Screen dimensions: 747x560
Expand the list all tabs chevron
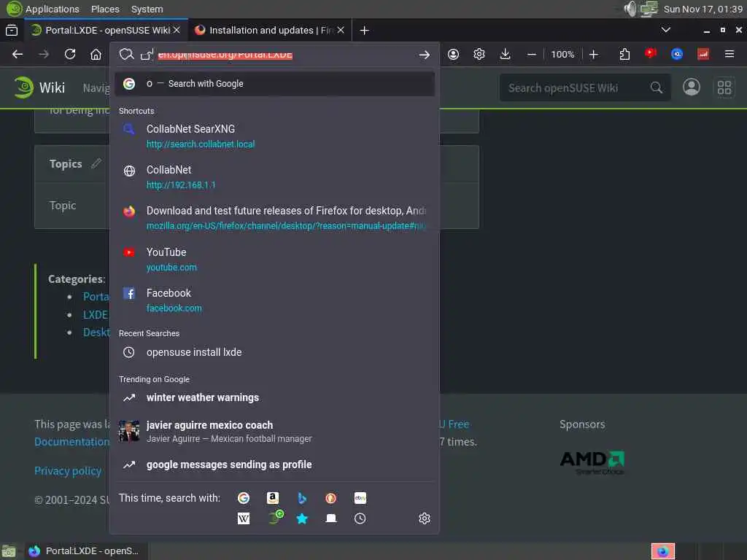[x=665, y=30]
